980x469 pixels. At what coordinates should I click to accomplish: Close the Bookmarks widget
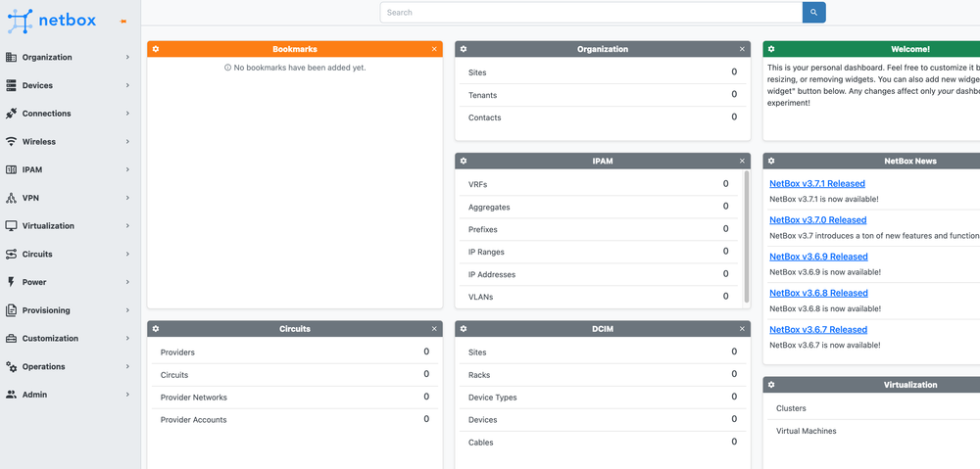tap(434, 49)
